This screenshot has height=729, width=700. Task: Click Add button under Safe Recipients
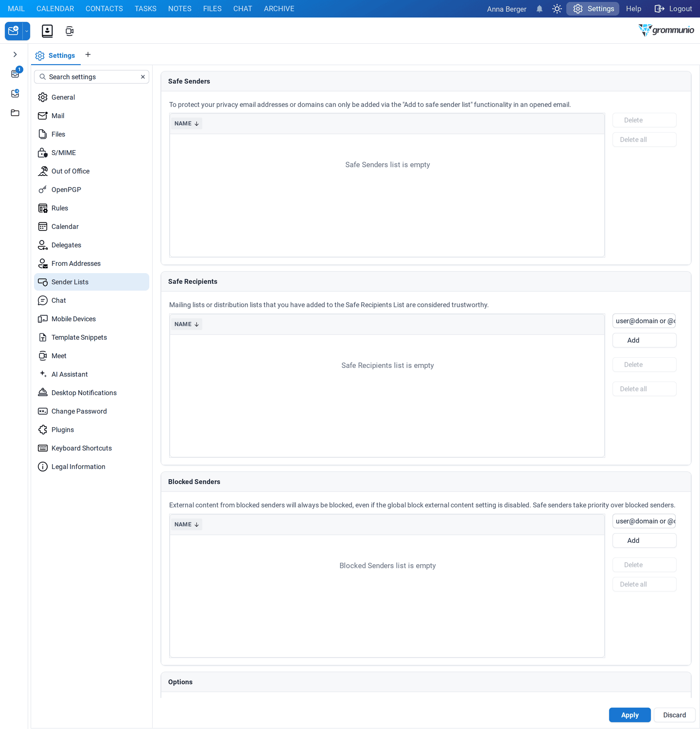(644, 340)
